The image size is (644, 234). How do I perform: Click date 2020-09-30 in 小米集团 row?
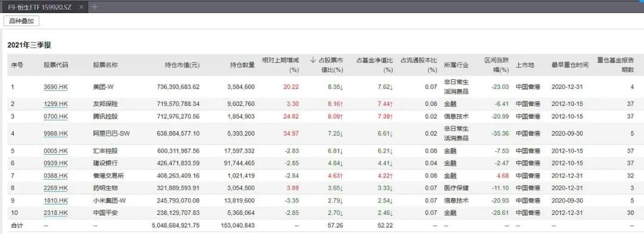(x=567, y=201)
